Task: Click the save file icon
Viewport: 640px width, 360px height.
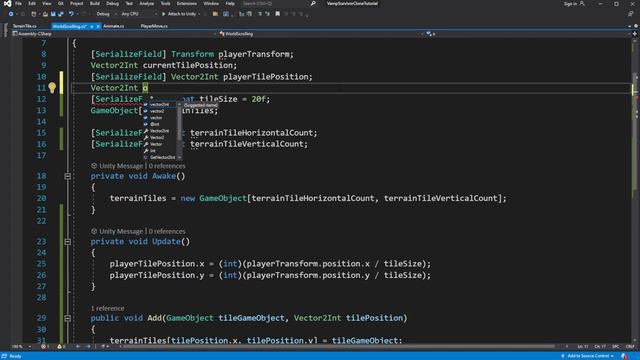Action: [53, 14]
